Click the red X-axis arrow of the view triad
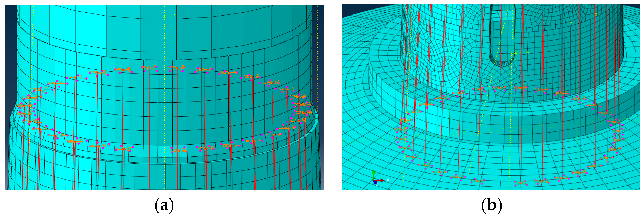This screenshot has width=644, height=217. tap(381, 180)
